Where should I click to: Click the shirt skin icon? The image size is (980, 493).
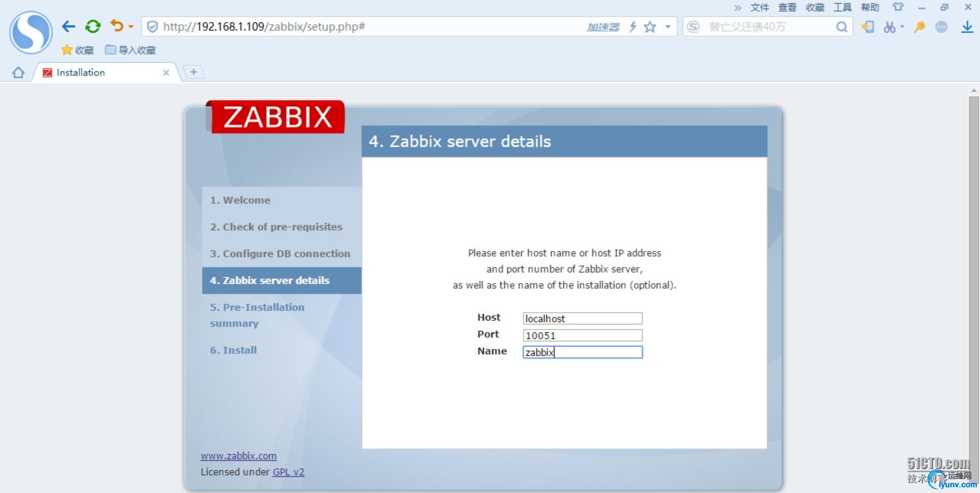point(898,7)
